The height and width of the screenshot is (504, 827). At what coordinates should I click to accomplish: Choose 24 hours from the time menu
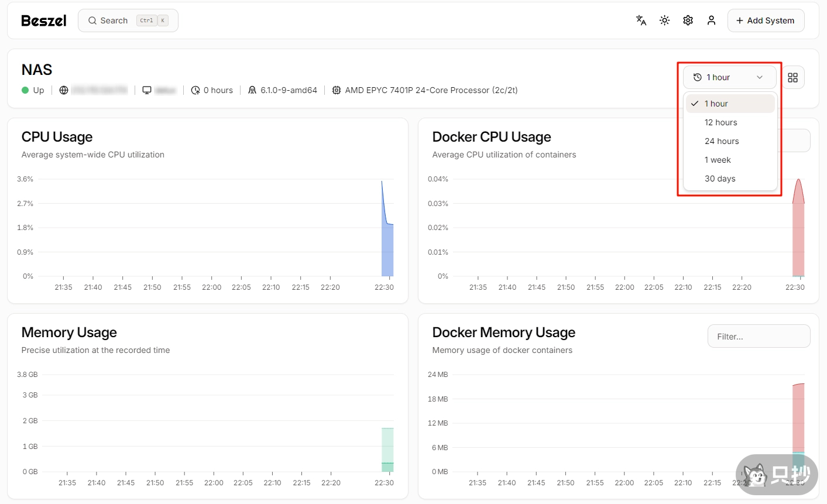click(721, 141)
